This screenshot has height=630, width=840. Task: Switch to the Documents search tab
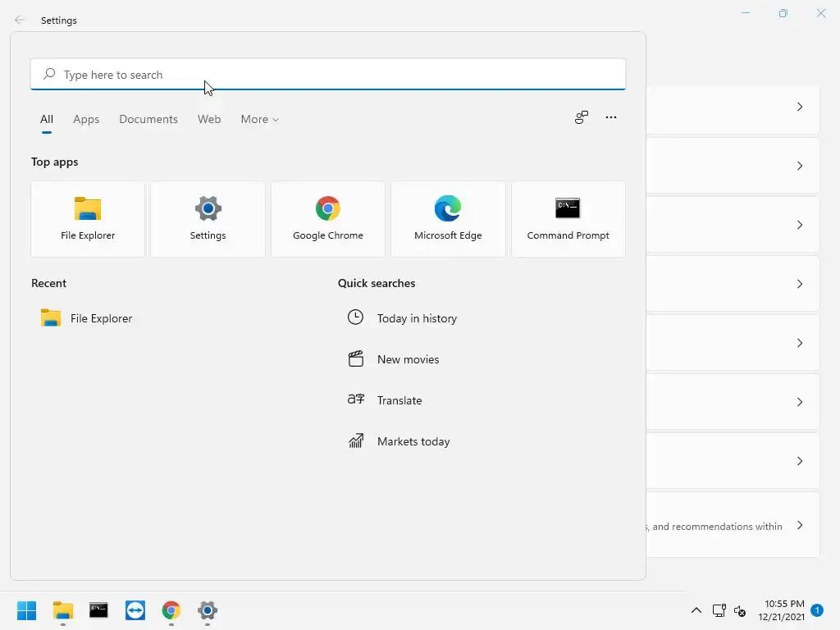(x=148, y=120)
